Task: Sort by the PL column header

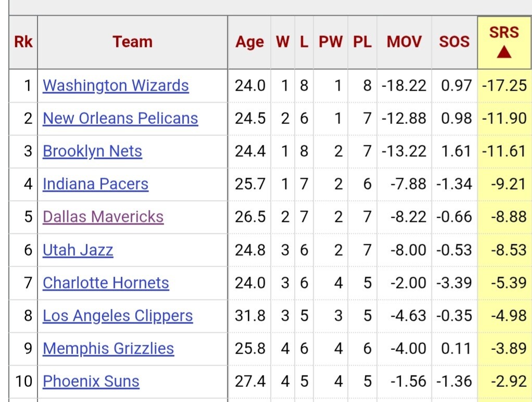Action: click(362, 42)
